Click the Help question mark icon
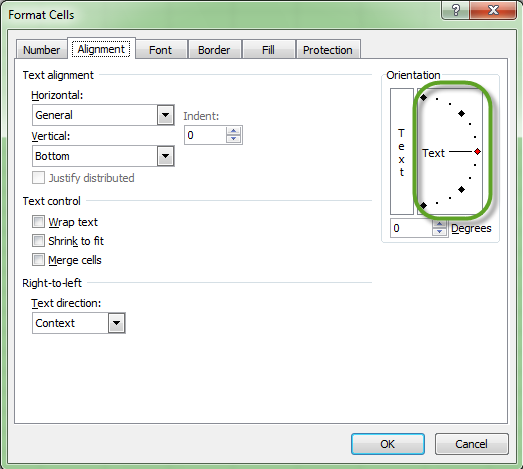The height and width of the screenshot is (469, 523). pos(455,10)
